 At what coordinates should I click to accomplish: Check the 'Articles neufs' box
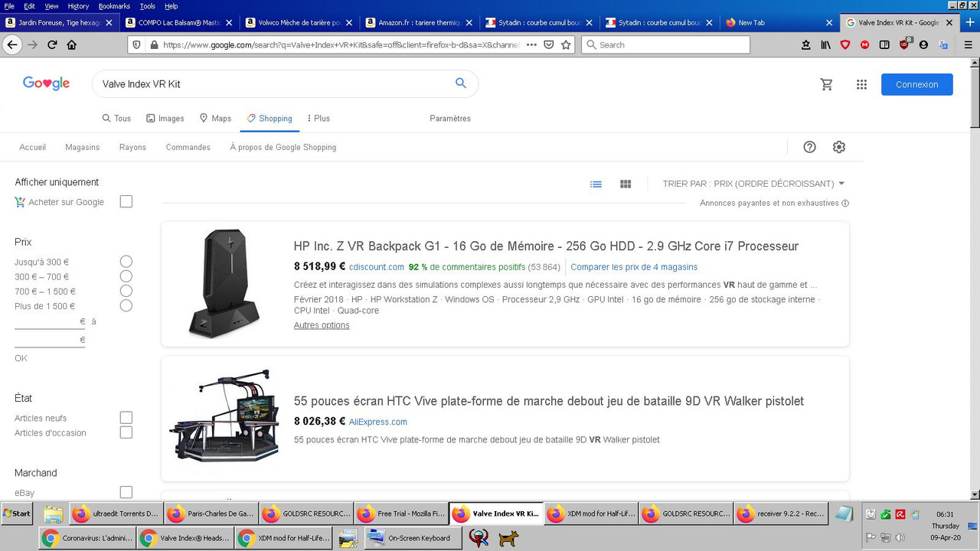click(126, 418)
